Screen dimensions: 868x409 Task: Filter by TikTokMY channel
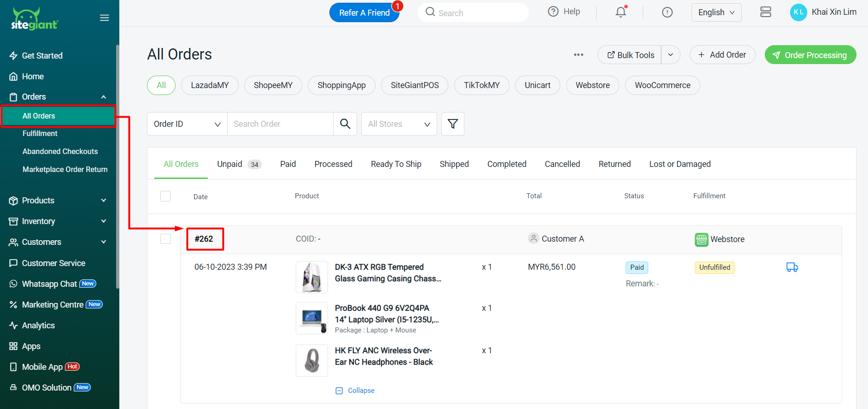click(482, 85)
